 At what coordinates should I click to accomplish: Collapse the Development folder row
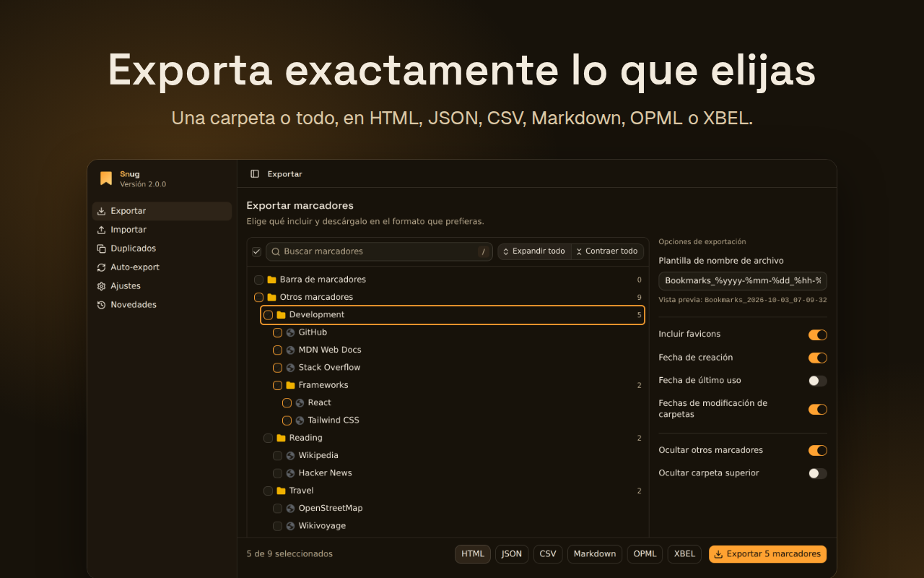(x=453, y=315)
